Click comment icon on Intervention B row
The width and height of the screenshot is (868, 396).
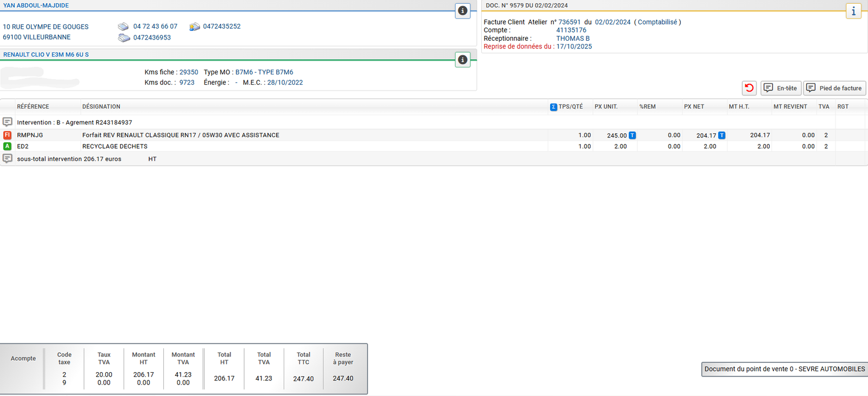click(8, 122)
